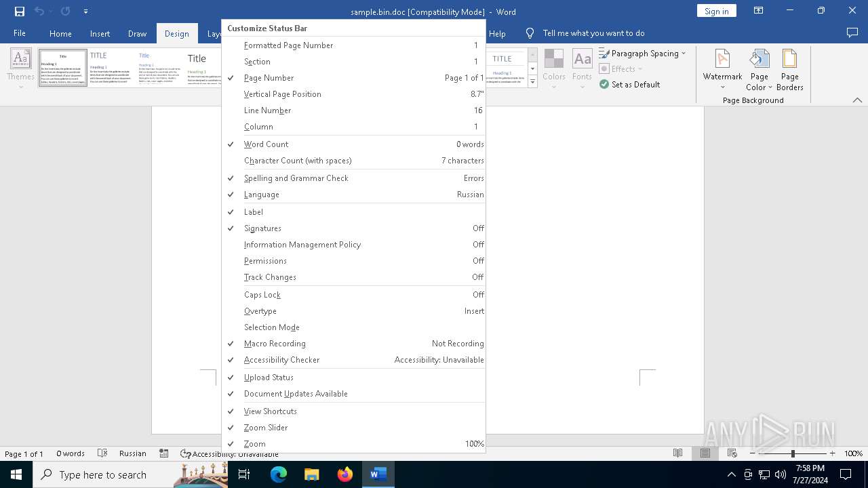The image size is (868, 488).
Task: Enable Formatted Page Number in status bar
Action: 353,45
